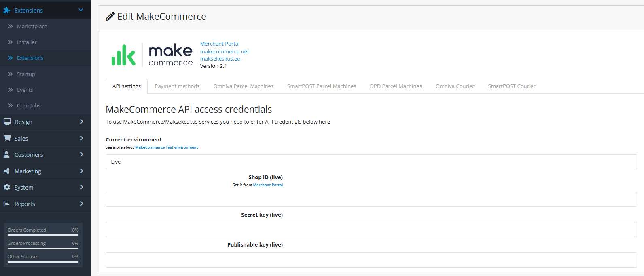Open MakeCommerce Test environment link
Screen dimensions: 644x276
point(167,147)
